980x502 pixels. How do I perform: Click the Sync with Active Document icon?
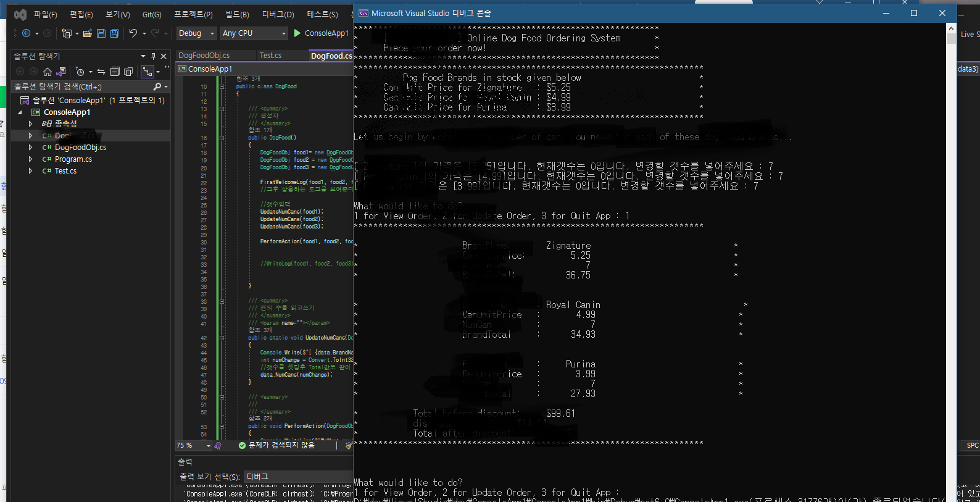coord(101,72)
